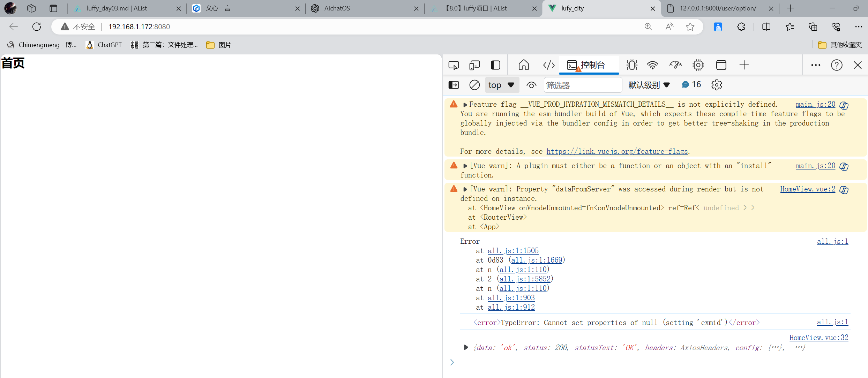Open the Chimengmeng blog bookmark

[42, 45]
